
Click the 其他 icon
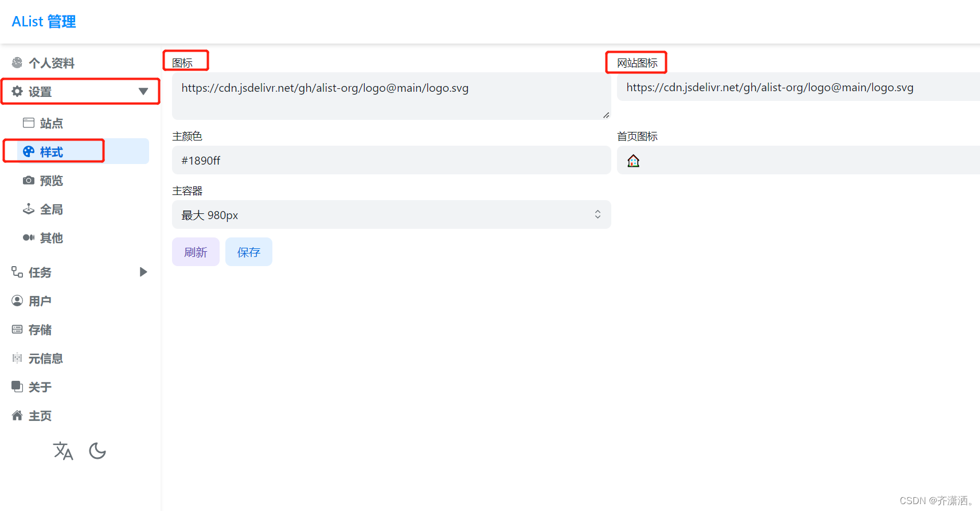29,237
